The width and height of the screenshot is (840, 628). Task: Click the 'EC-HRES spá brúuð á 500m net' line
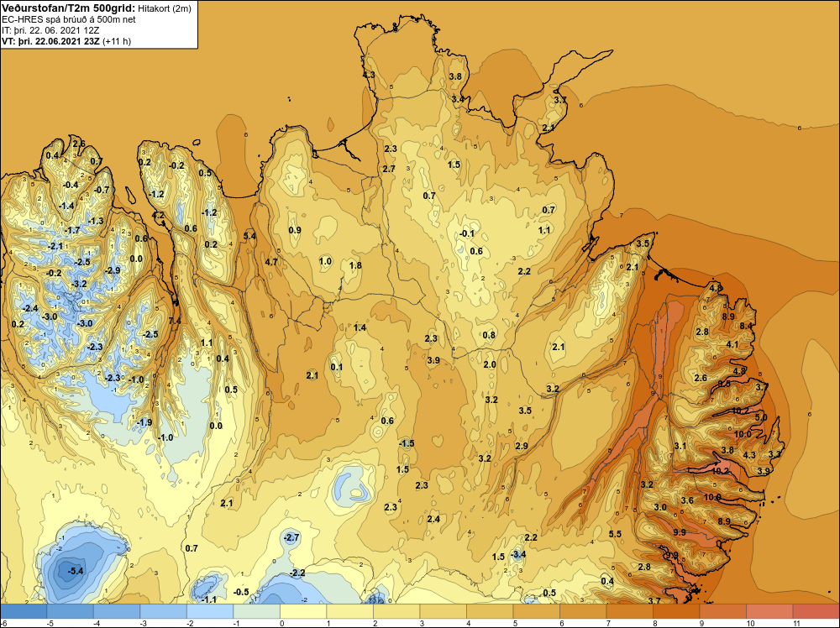point(69,19)
